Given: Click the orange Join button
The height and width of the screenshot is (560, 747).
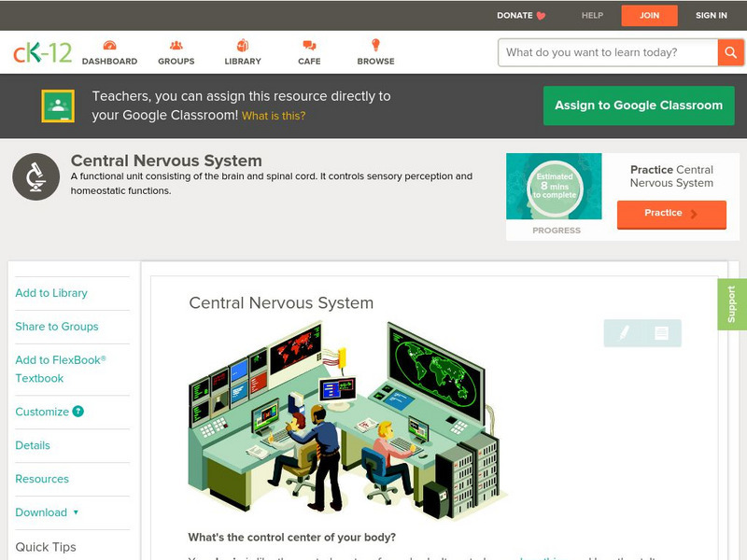Looking at the screenshot, I should 649,16.
